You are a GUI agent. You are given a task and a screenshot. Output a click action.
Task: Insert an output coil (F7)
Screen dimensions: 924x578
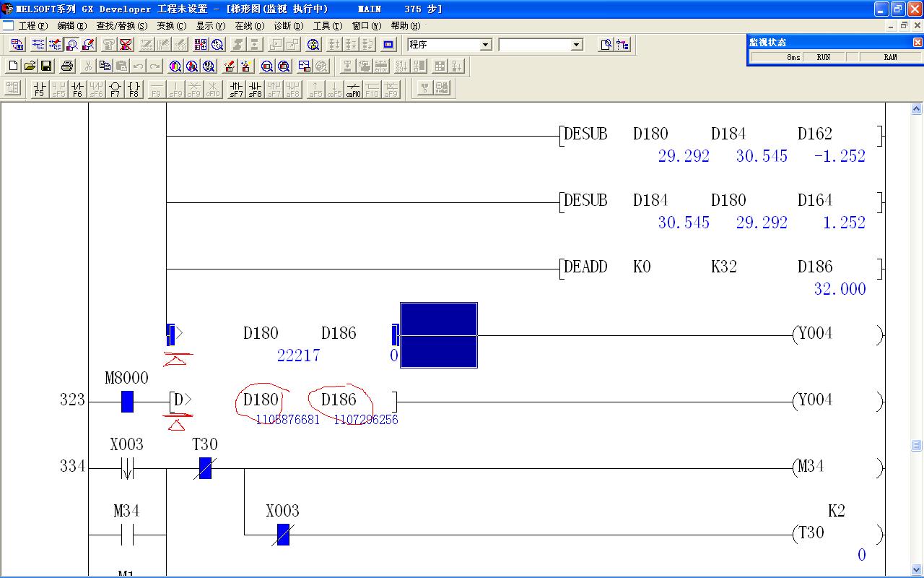(x=115, y=89)
